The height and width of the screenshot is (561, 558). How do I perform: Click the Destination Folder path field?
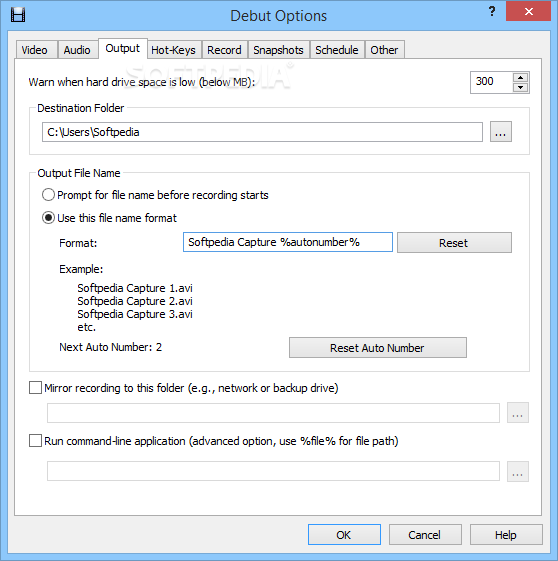pyautogui.click(x=262, y=132)
